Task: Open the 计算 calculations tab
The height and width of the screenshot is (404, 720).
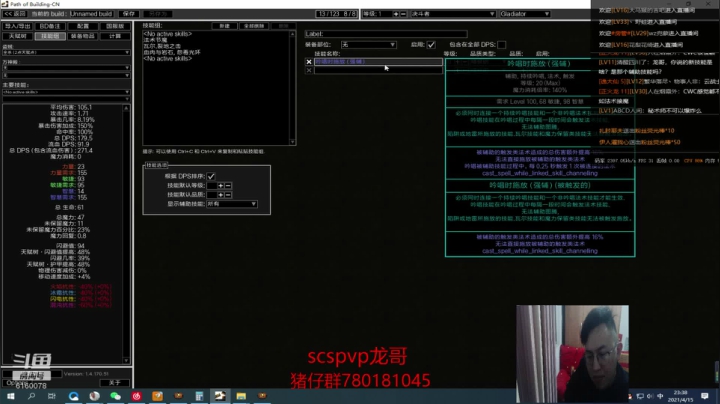Action: (x=115, y=36)
